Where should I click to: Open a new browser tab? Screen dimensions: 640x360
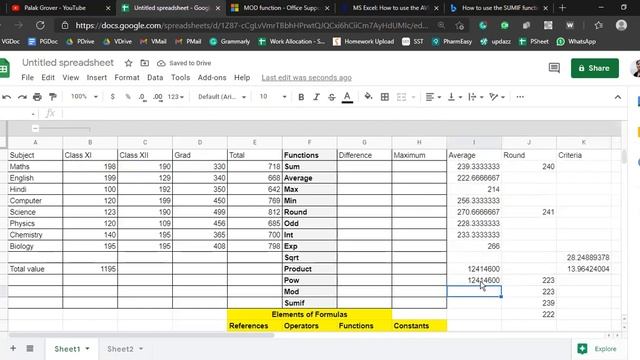562,8
